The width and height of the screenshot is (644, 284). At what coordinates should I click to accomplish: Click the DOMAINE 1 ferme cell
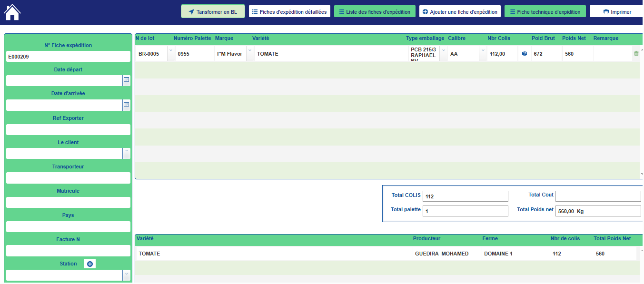(515, 254)
